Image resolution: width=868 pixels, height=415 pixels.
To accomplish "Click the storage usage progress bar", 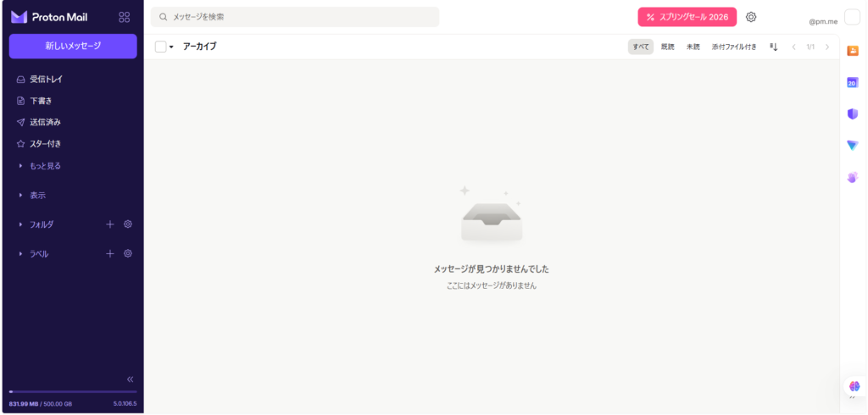I will [x=73, y=392].
